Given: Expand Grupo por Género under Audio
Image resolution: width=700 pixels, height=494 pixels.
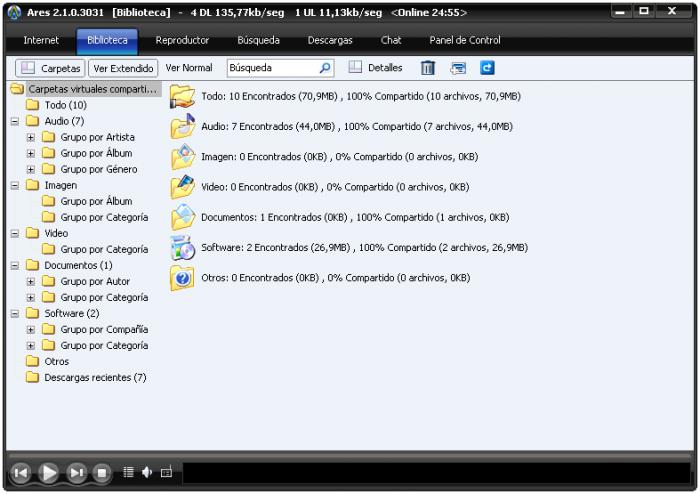Looking at the screenshot, I should (x=30, y=170).
